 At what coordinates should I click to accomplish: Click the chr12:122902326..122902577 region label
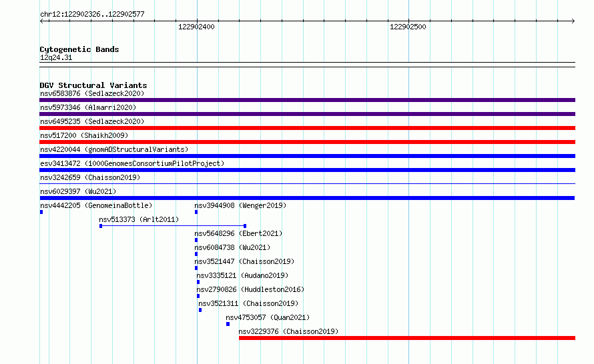coord(92,15)
